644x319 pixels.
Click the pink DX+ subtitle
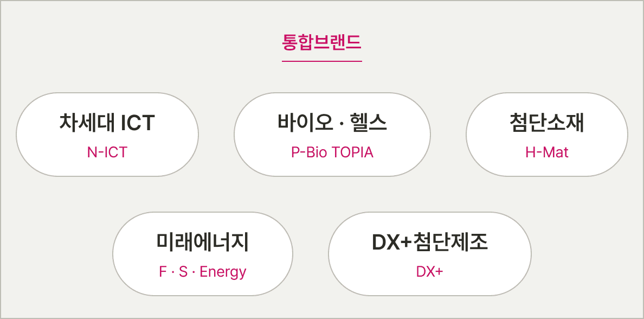430,272
